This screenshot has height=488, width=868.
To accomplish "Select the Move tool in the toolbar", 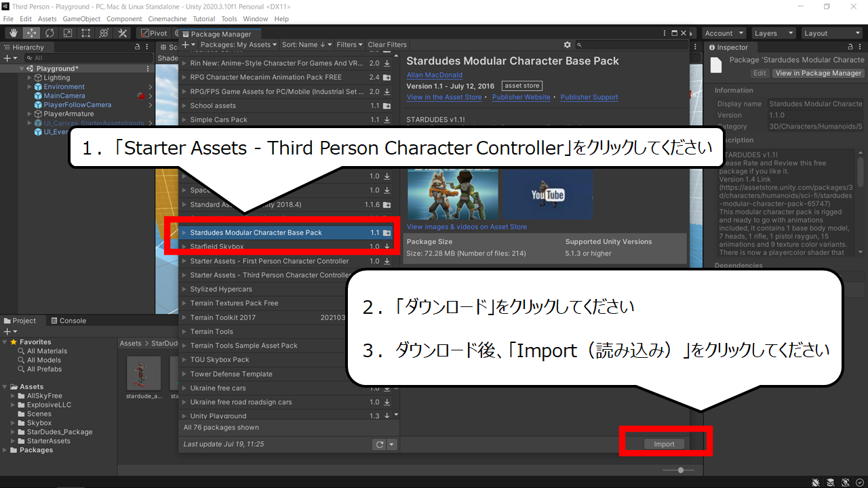I will click(x=31, y=33).
